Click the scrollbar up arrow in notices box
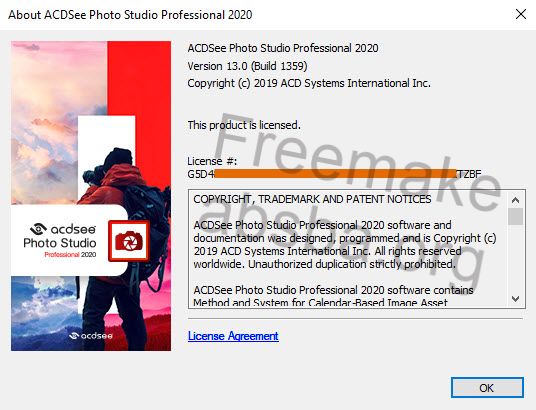536x410 pixels. pyautogui.click(x=515, y=200)
